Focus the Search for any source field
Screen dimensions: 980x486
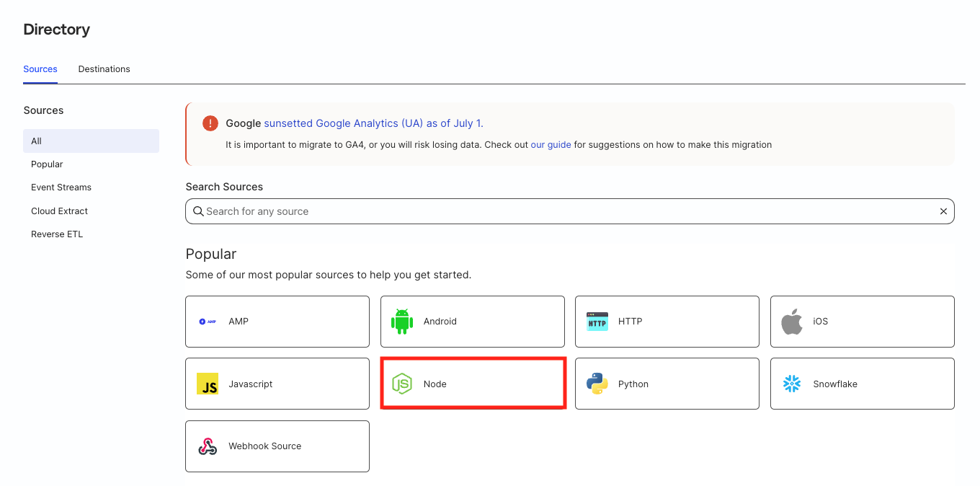point(570,211)
